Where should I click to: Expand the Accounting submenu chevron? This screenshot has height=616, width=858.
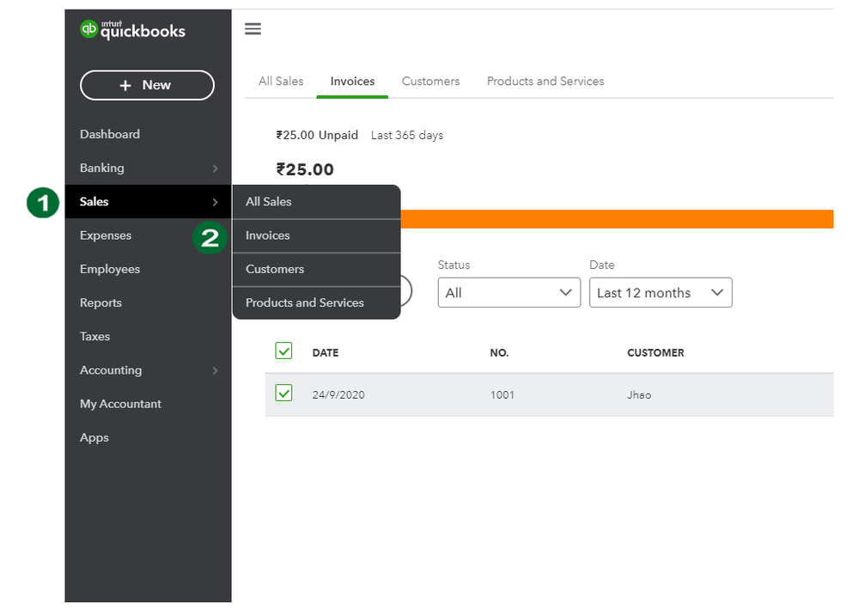click(215, 371)
